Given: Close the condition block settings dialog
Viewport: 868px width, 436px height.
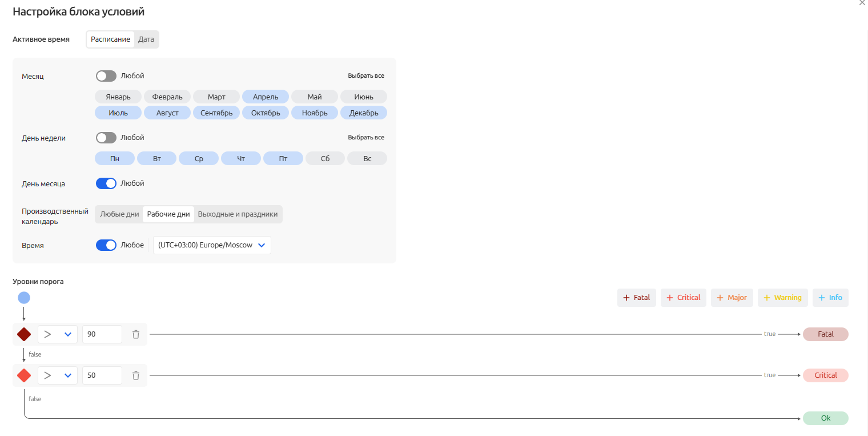Looking at the screenshot, I should [x=862, y=3].
